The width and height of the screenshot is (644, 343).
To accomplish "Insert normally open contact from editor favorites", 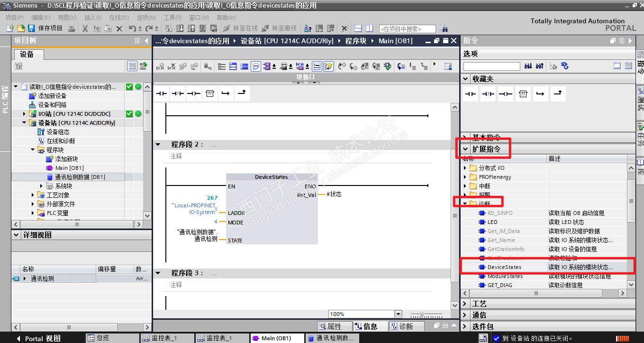I will [x=162, y=93].
